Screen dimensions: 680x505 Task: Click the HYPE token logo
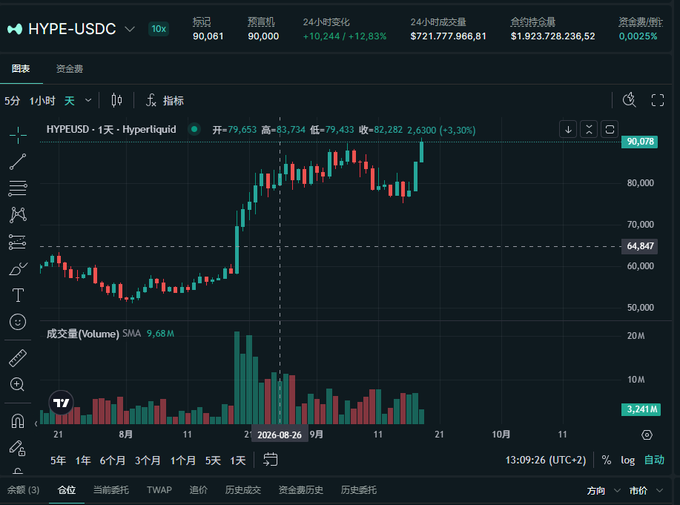(x=15, y=29)
